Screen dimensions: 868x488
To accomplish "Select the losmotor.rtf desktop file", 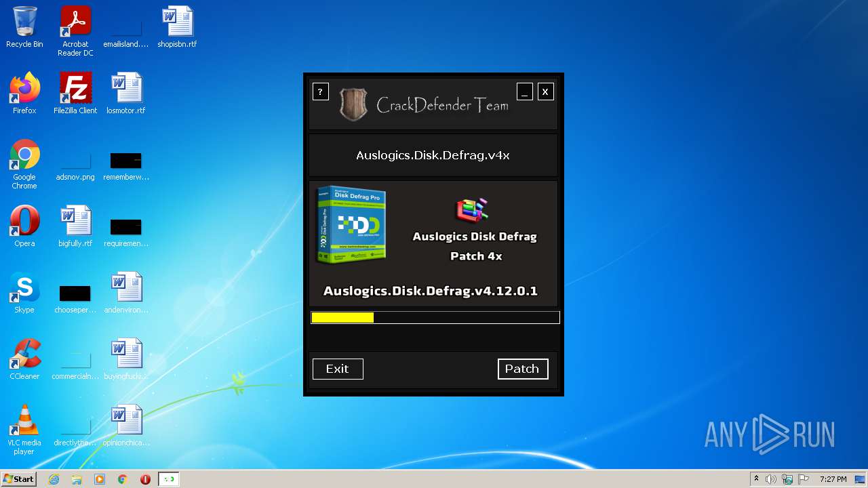I will click(x=126, y=94).
